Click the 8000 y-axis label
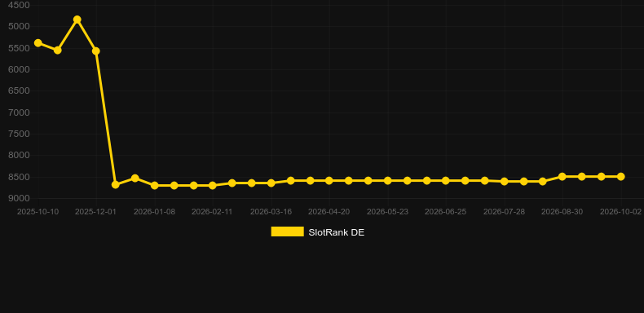 [20, 155]
